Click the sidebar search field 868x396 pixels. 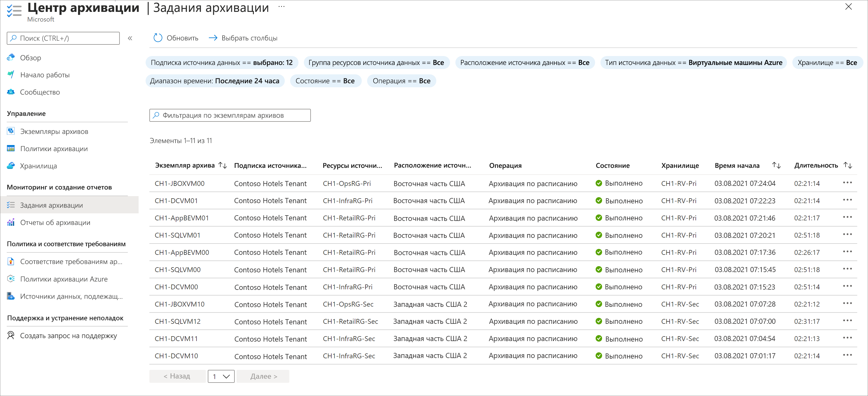(63, 38)
